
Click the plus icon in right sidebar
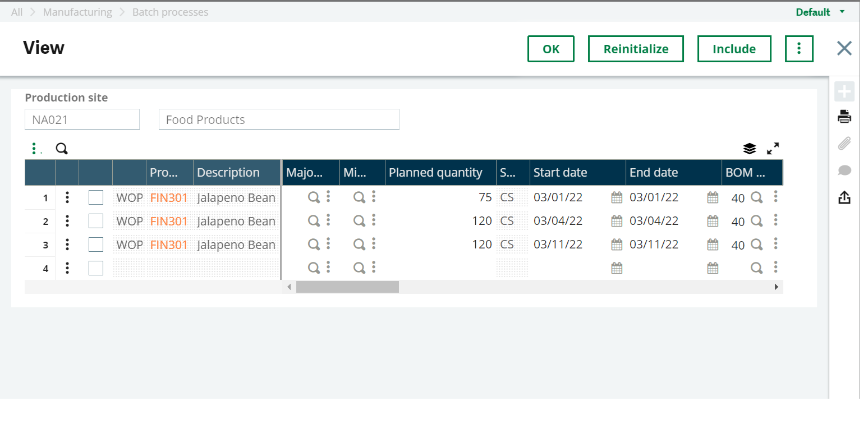844,91
